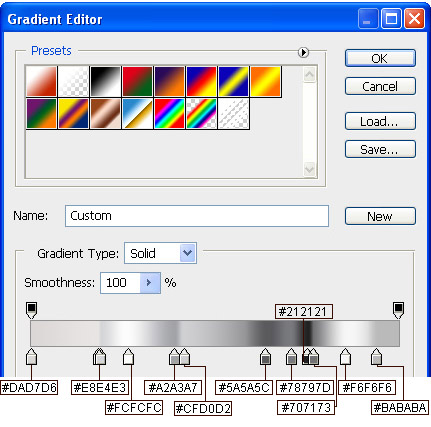Click the Save... button

(380, 149)
